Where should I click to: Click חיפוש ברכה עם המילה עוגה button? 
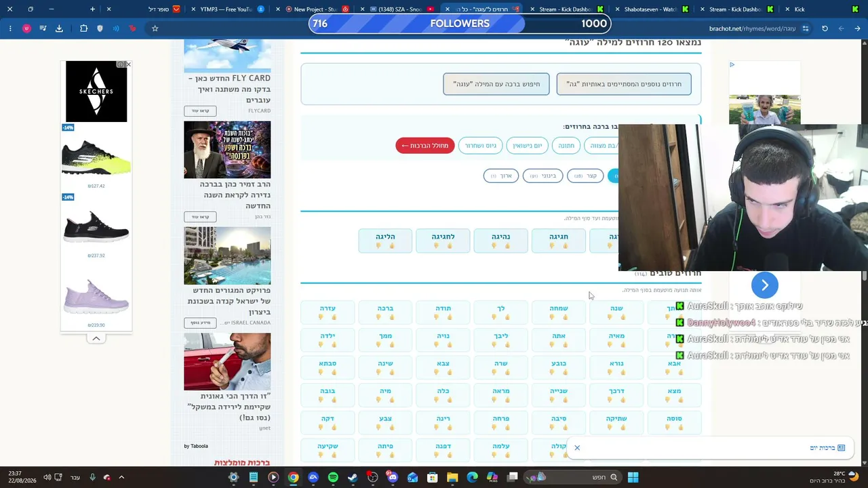[496, 84]
